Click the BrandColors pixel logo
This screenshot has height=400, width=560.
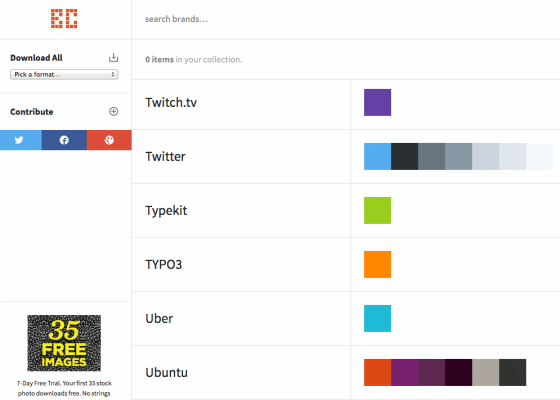[x=64, y=19]
